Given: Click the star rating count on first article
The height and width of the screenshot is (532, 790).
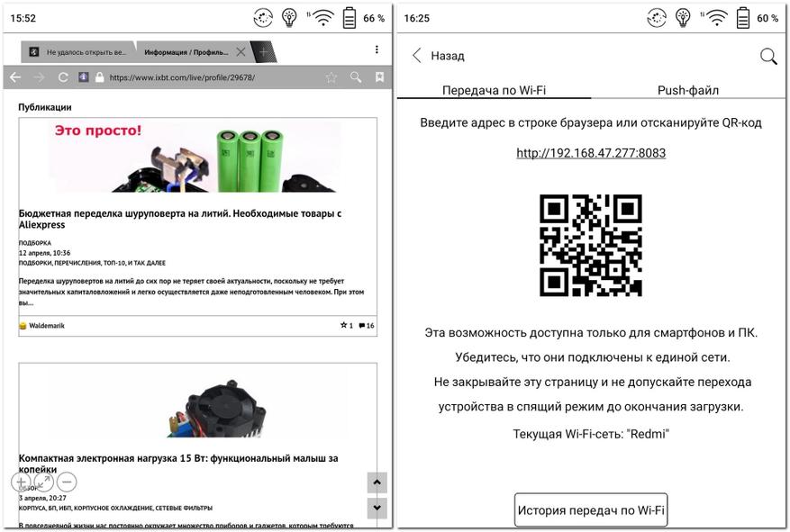Looking at the screenshot, I should pos(347,326).
